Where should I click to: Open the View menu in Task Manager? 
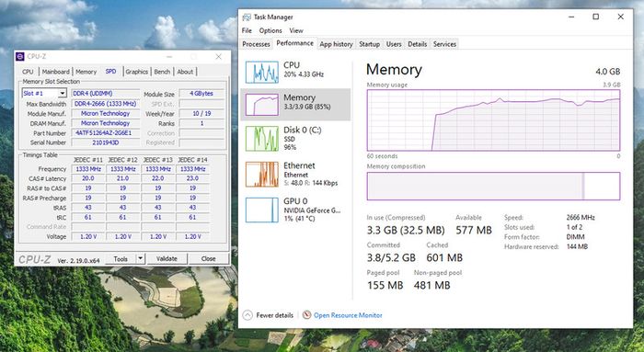(x=295, y=30)
